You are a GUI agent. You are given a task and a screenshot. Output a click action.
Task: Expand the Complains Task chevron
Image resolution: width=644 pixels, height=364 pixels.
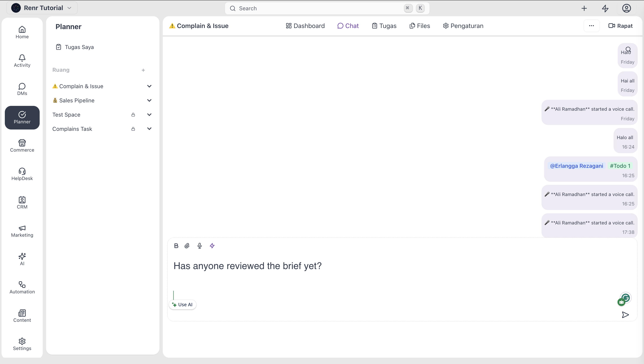pos(149,129)
